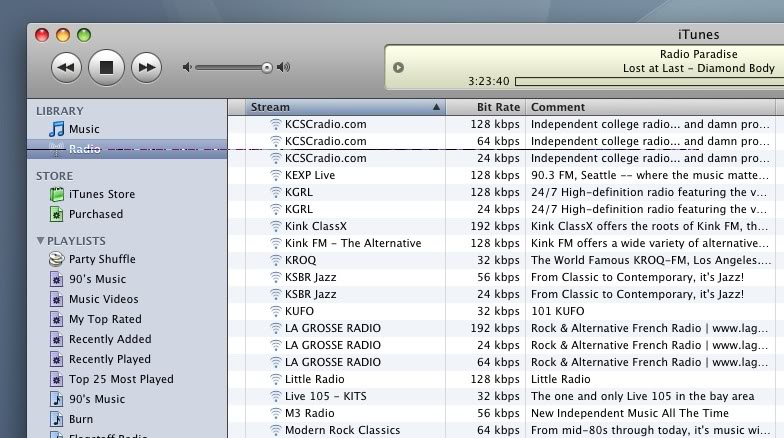Screen dimensions: 784x438
Task: Click the M3 Radio antenna icon
Action: 276,413
